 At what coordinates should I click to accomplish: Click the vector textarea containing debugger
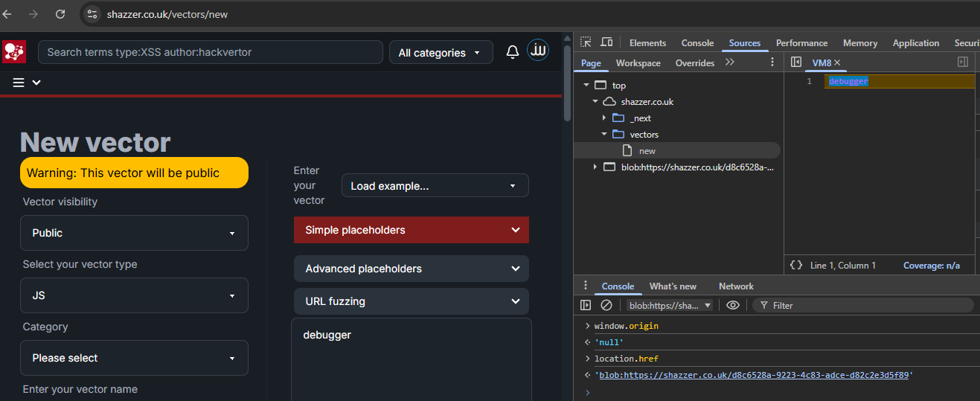(411, 360)
